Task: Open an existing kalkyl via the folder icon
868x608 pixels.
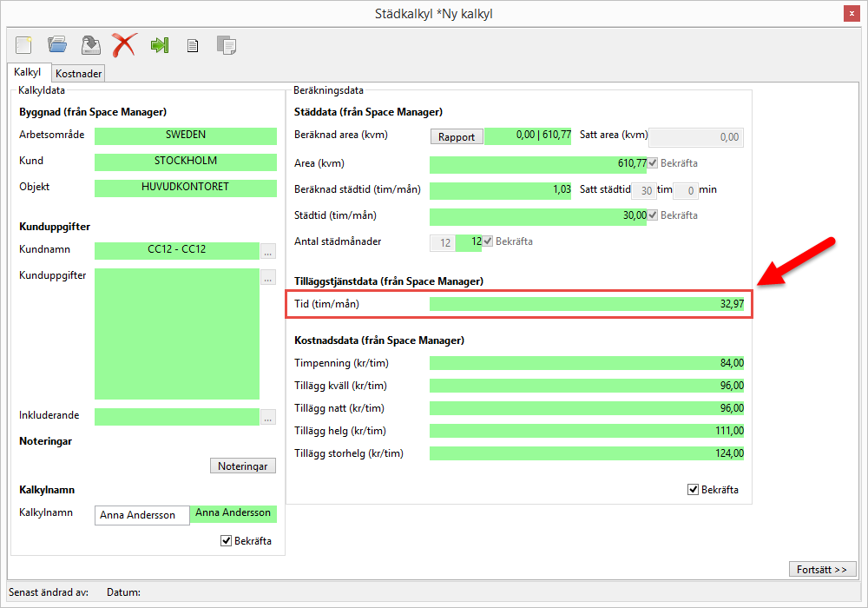Action: click(57, 45)
